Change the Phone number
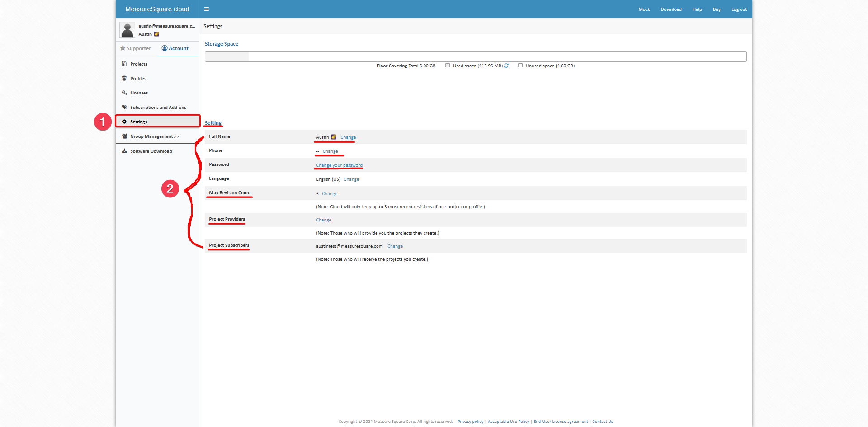 pyautogui.click(x=330, y=151)
